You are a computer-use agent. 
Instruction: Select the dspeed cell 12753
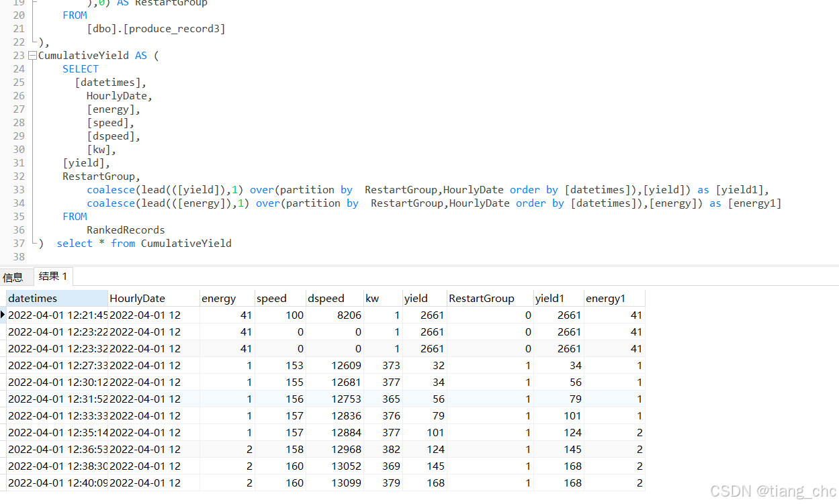pyautogui.click(x=335, y=399)
